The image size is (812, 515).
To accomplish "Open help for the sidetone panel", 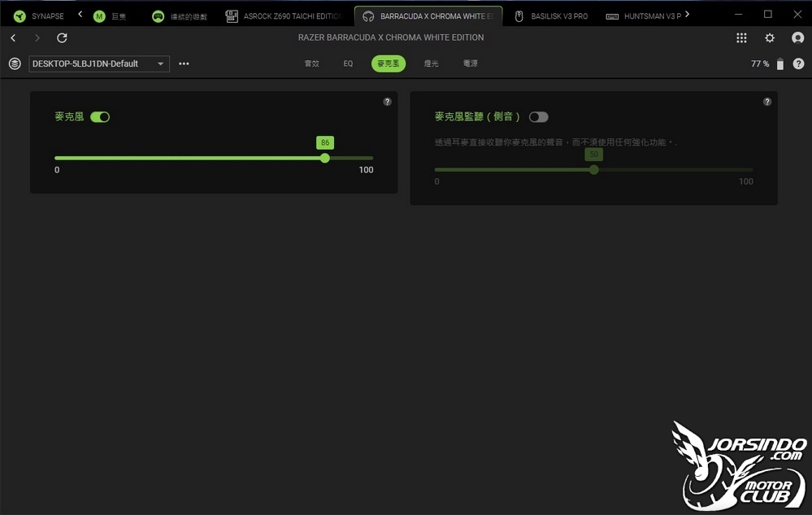I will click(767, 102).
